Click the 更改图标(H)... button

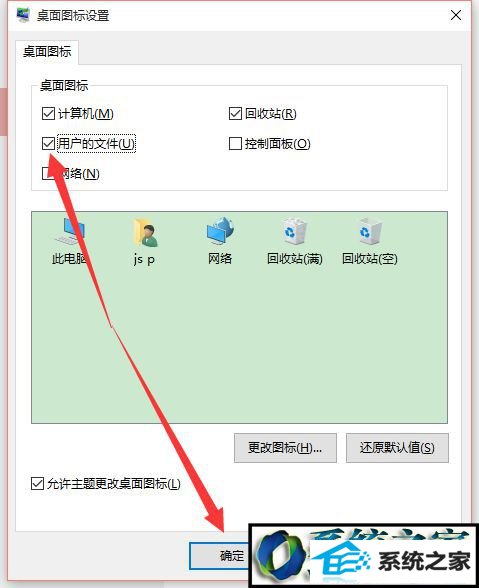(x=285, y=448)
